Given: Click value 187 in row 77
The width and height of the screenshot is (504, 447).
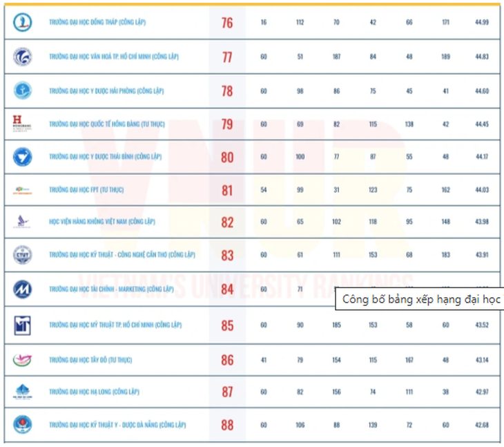Looking at the screenshot, I should [336, 57].
